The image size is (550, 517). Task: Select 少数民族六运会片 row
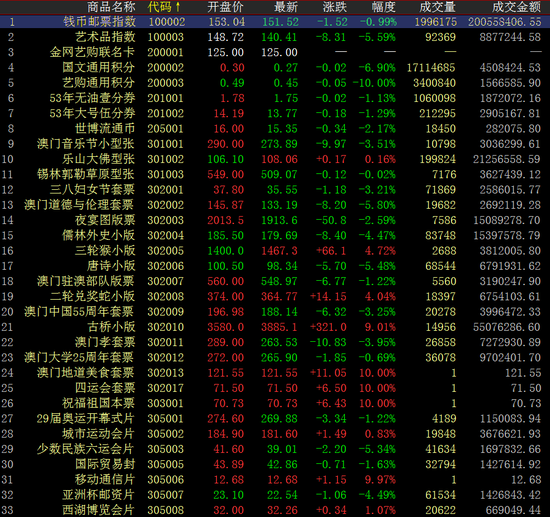point(275,449)
